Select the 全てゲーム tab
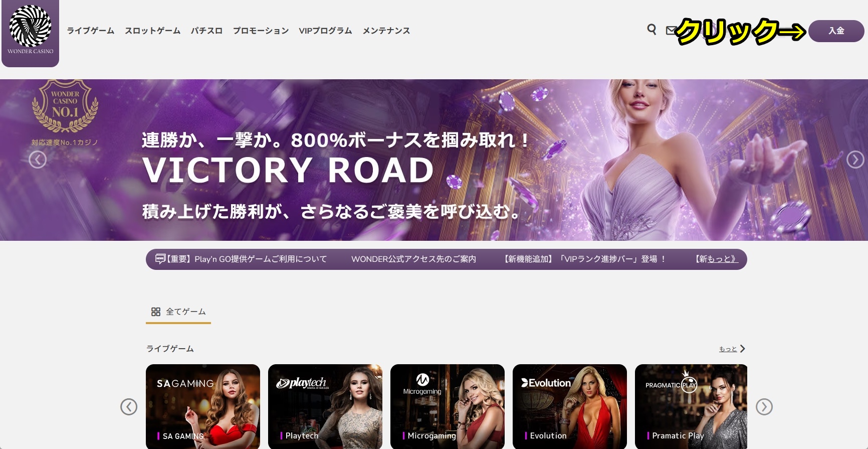868x449 pixels. pos(178,312)
